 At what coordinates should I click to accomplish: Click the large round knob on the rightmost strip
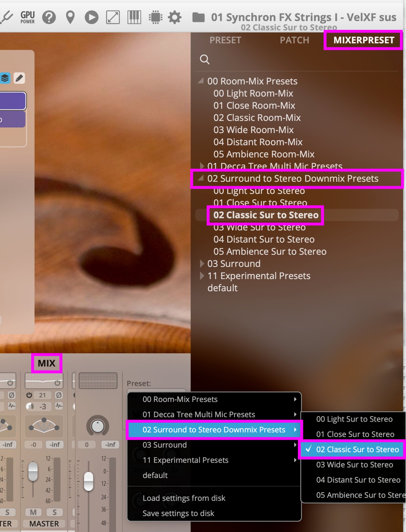tap(97, 426)
